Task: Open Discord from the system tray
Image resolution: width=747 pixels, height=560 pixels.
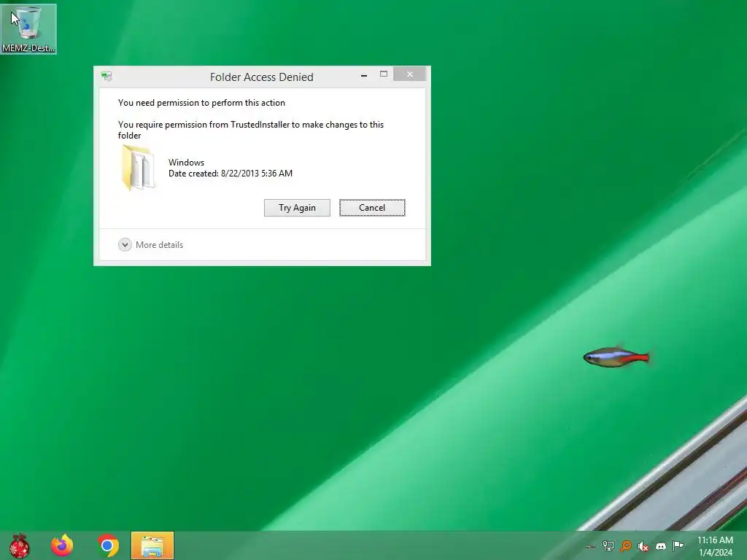Action: coord(661,545)
